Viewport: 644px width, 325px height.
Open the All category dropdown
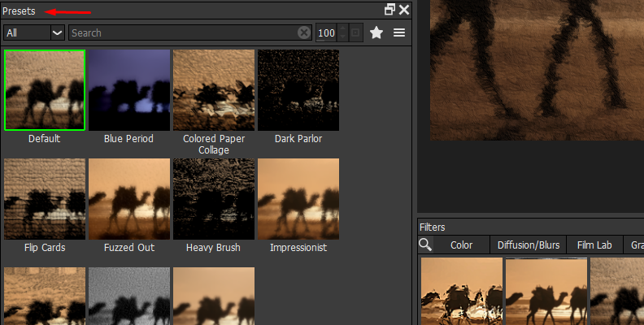point(33,32)
